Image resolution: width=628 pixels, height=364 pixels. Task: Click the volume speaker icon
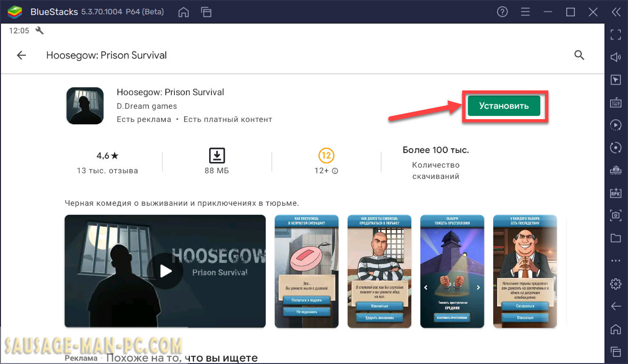[x=616, y=57]
